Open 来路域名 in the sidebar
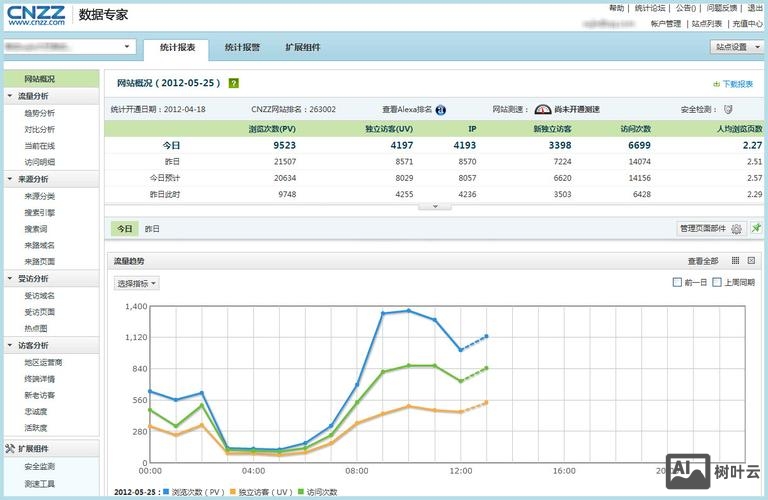Viewport: 768px width, 500px height. 40,245
